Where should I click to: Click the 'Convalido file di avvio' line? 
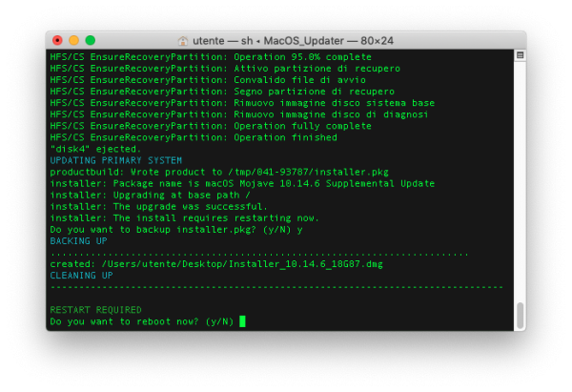pos(208,80)
